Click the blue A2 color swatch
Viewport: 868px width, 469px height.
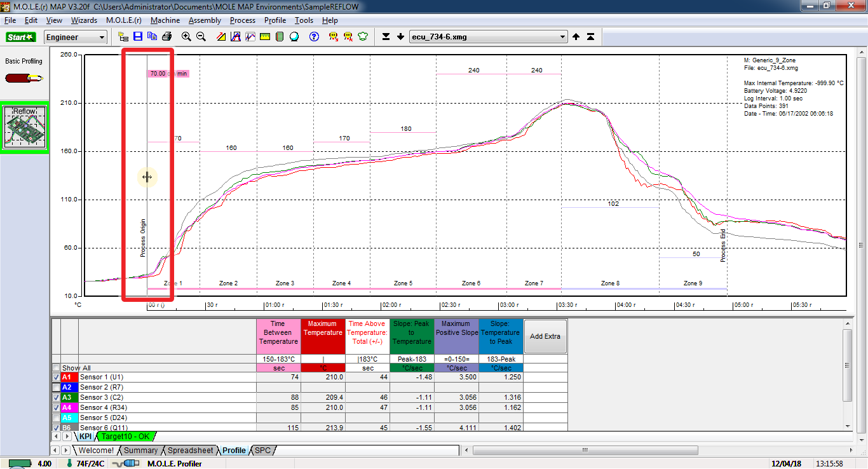pos(70,387)
